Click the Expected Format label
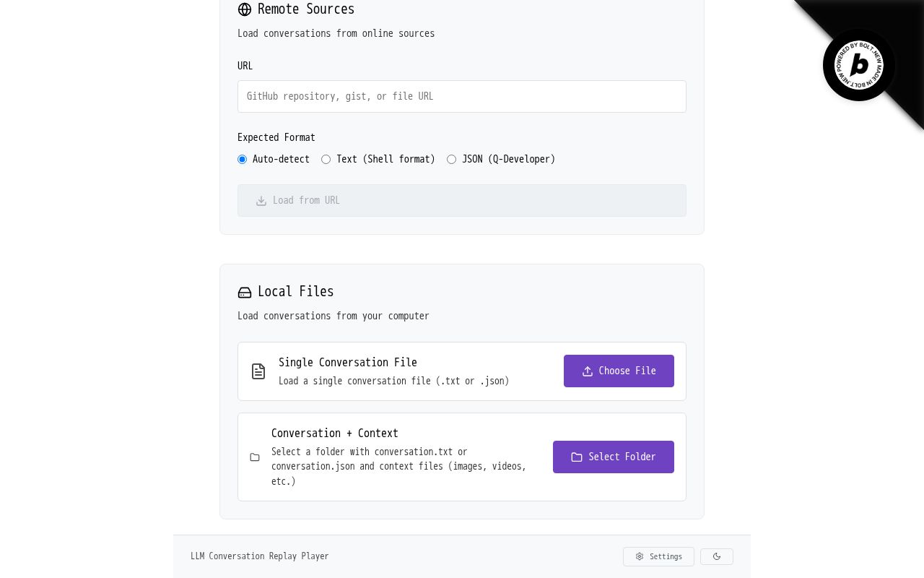This screenshot has width=924, height=578. click(276, 137)
